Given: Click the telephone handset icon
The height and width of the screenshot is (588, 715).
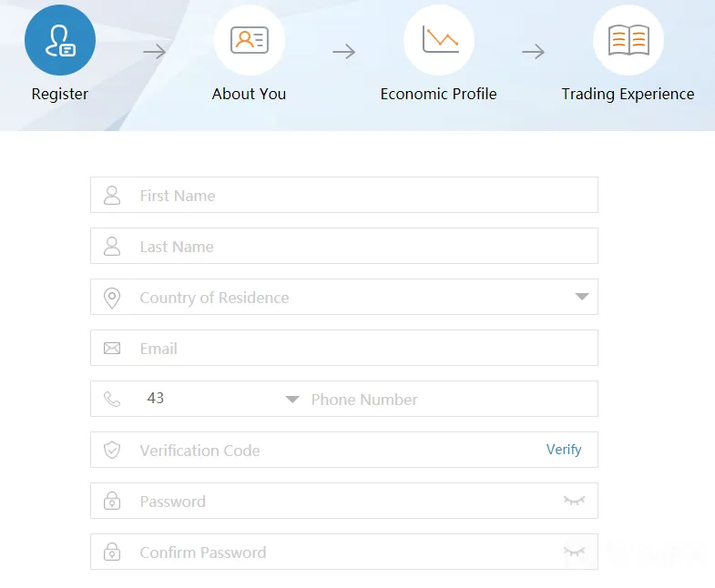Looking at the screenshot, I should point(112,399).
